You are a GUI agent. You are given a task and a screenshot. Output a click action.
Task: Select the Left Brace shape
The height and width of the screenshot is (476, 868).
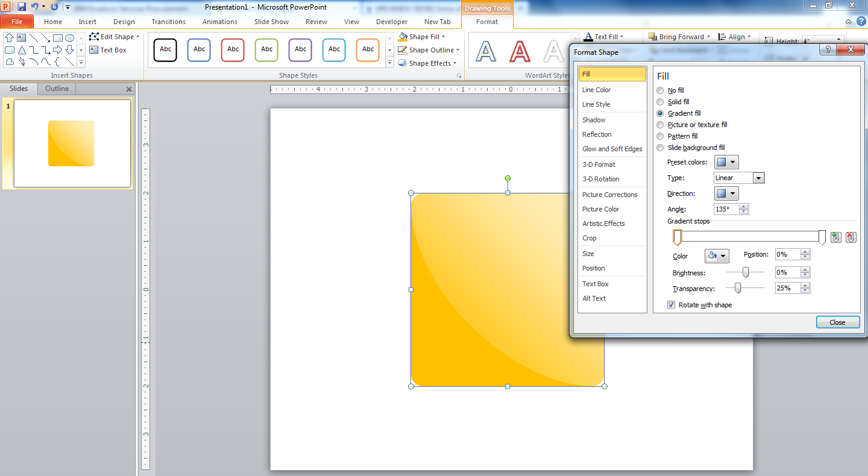[58, 61]
